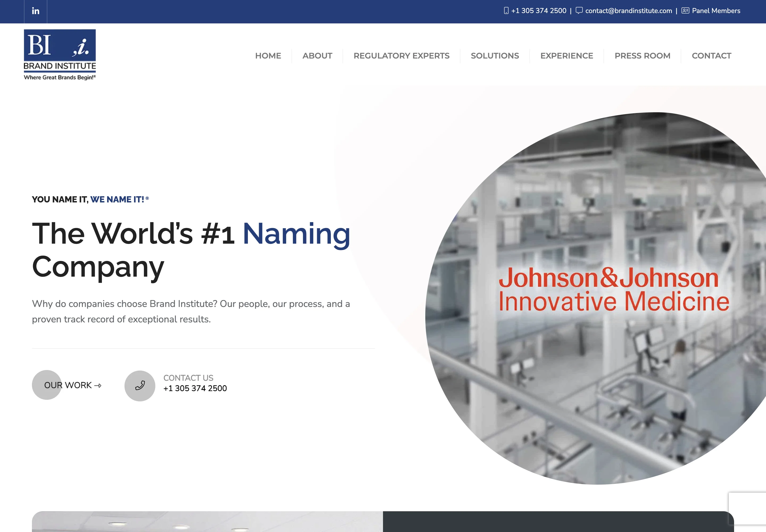
Task: Email contact@brandinstitute.com link
Action: (x=628, y=11)
